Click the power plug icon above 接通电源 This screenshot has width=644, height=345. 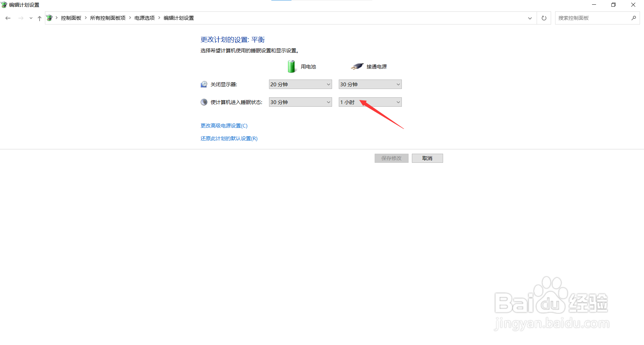357,66
